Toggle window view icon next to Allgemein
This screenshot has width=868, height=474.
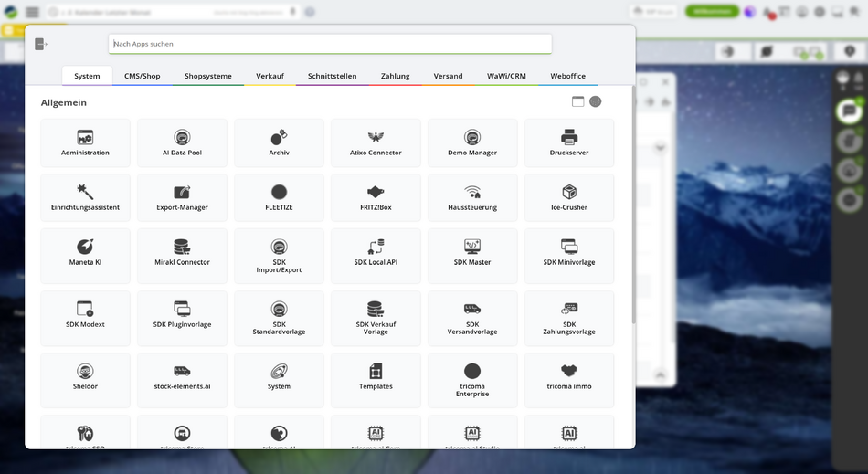point(577,101)
